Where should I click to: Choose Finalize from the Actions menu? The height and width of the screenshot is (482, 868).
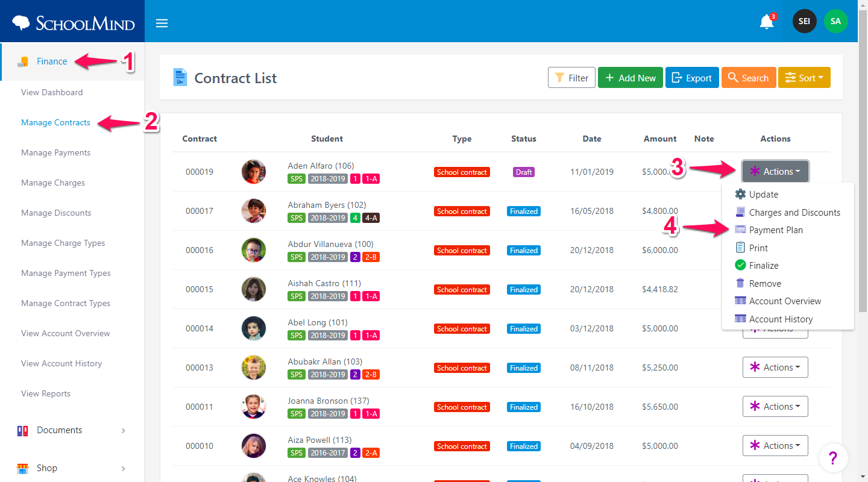pyautogui.click(x=788, y=265)
